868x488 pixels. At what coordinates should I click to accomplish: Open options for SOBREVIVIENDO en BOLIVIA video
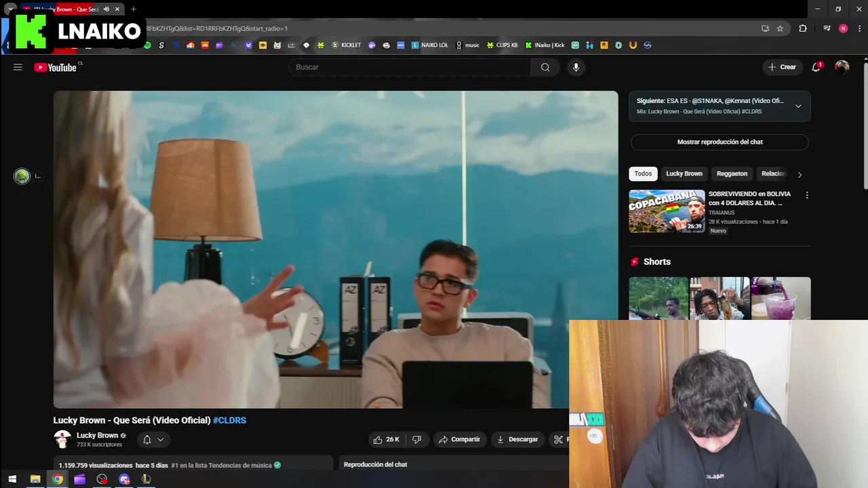click(807, 195)
